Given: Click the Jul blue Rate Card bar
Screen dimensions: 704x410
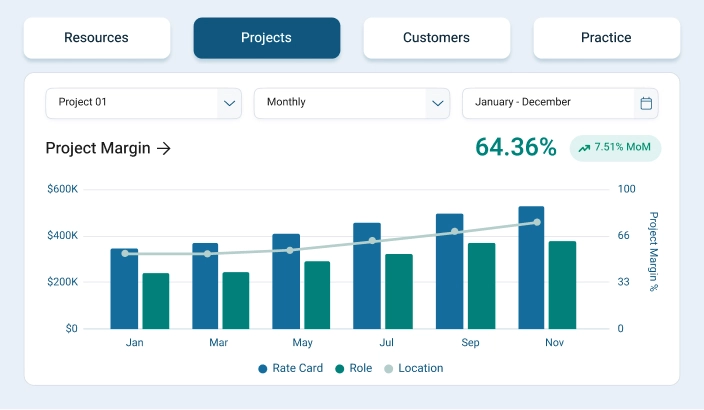Looking at the screenshot, I should click(367, 276).
